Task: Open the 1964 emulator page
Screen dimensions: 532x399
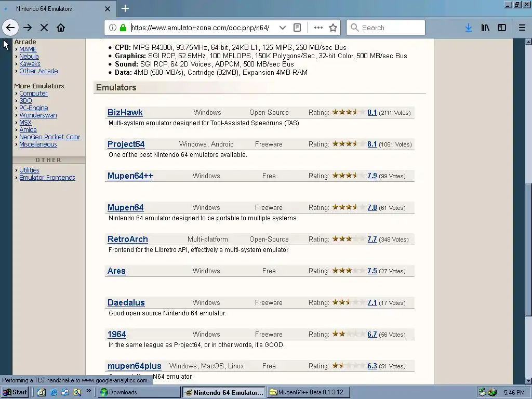Action: pyautogui.click(x=117, y=334)
